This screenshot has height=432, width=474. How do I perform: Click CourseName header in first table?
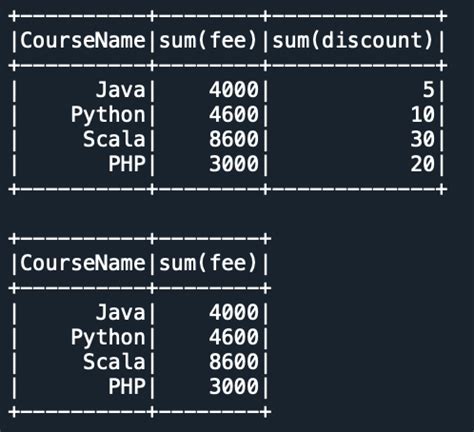[83, 40]
